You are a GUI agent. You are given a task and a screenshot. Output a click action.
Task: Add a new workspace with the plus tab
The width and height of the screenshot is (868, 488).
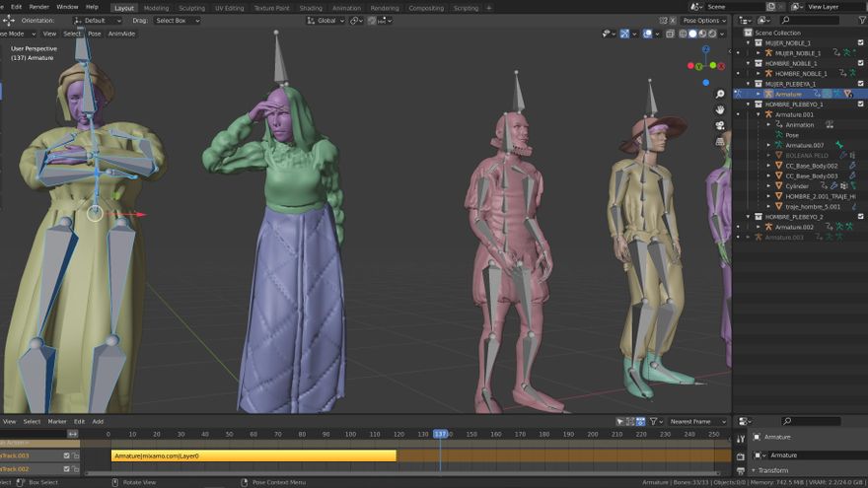point(489,8)
